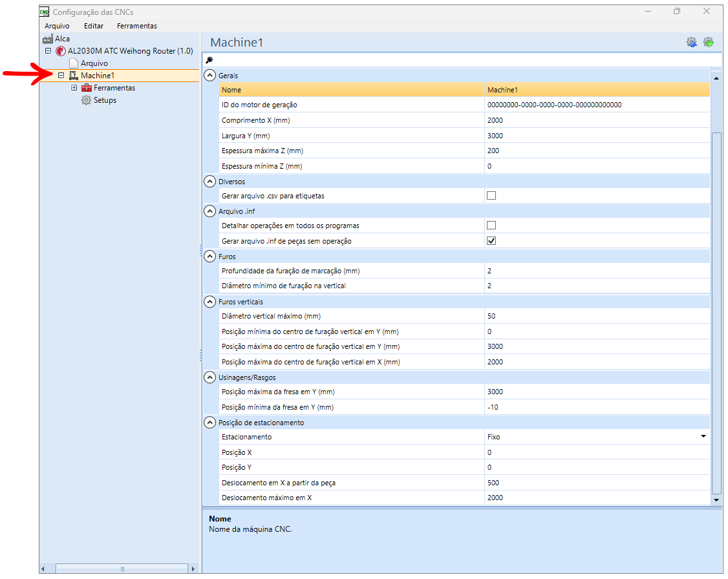Enable Gerar arquivo .csv para etiquetas checkbox

click(x=491, y=196)
